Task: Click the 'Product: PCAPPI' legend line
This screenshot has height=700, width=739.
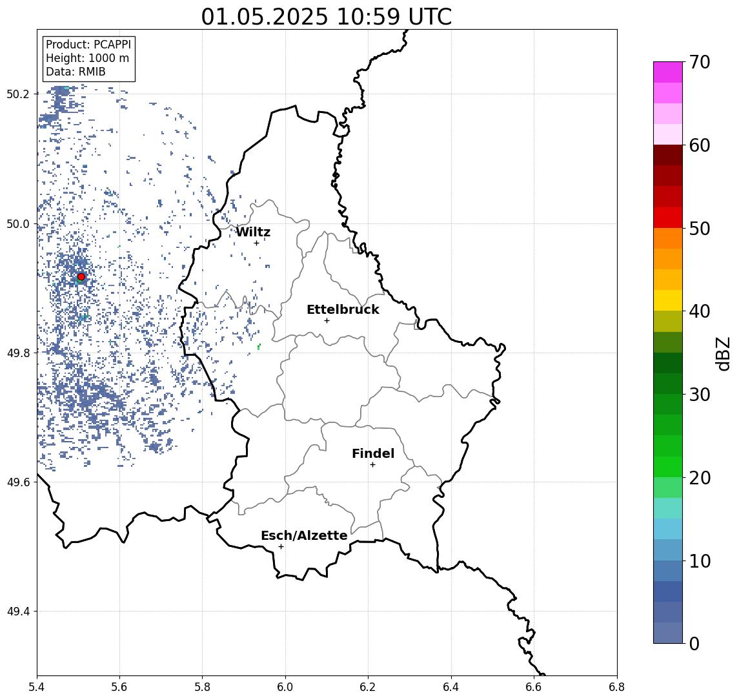Action: (88, 45)
